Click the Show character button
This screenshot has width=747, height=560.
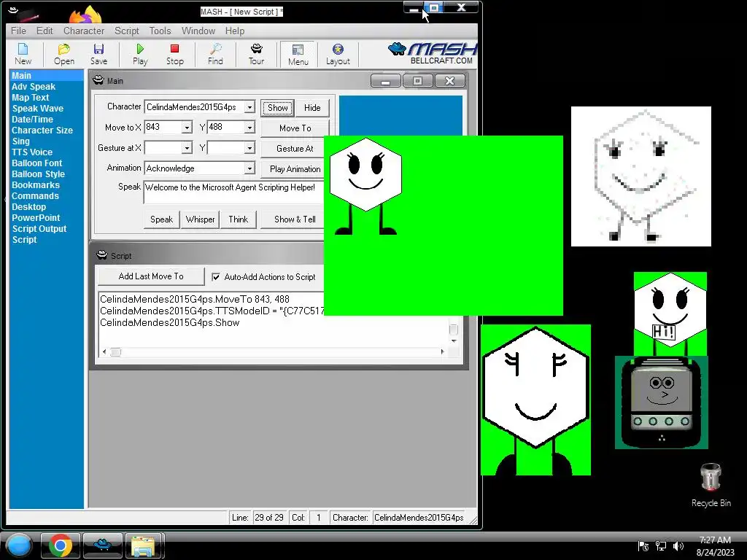278,108
